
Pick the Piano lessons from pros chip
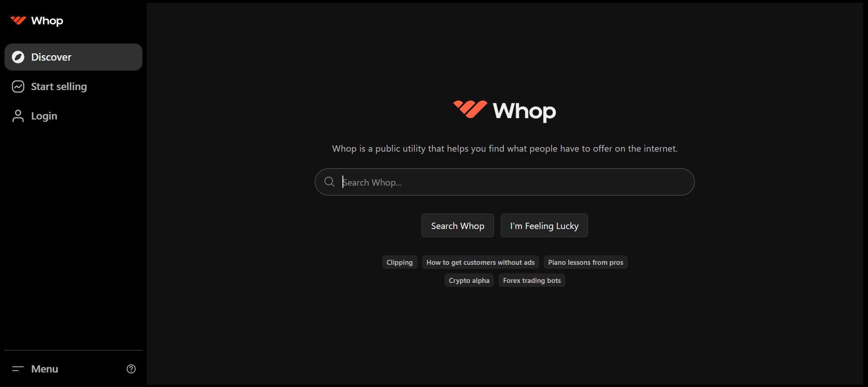[585, 263]
